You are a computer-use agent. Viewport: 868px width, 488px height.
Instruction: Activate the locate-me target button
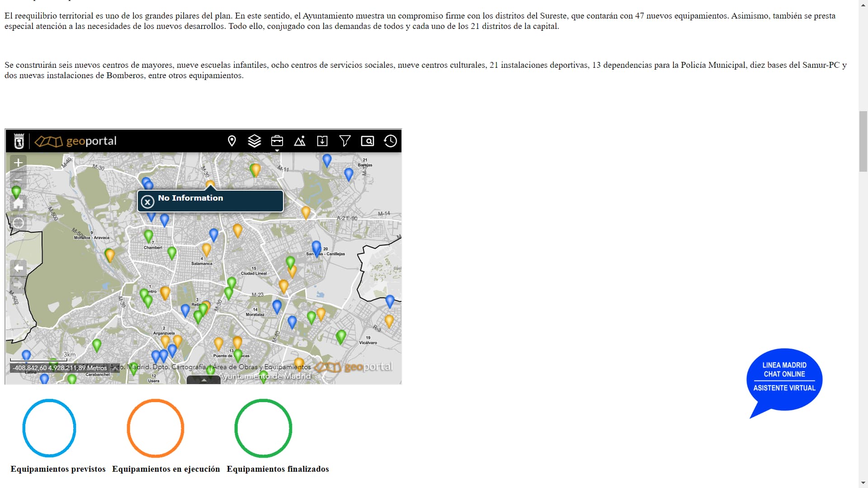(18, 223)
